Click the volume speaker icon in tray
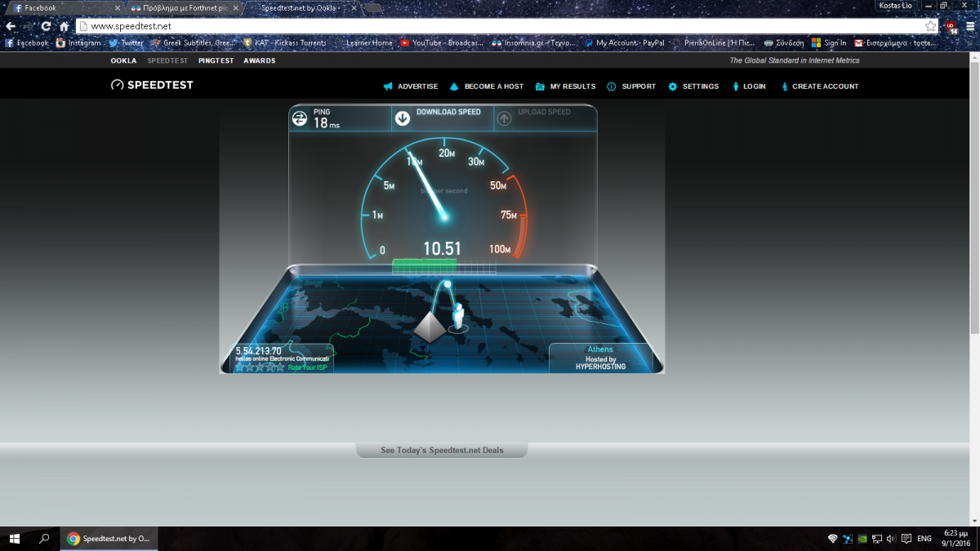The width and height of the screenshot is (980, 551). coord(891,539)
